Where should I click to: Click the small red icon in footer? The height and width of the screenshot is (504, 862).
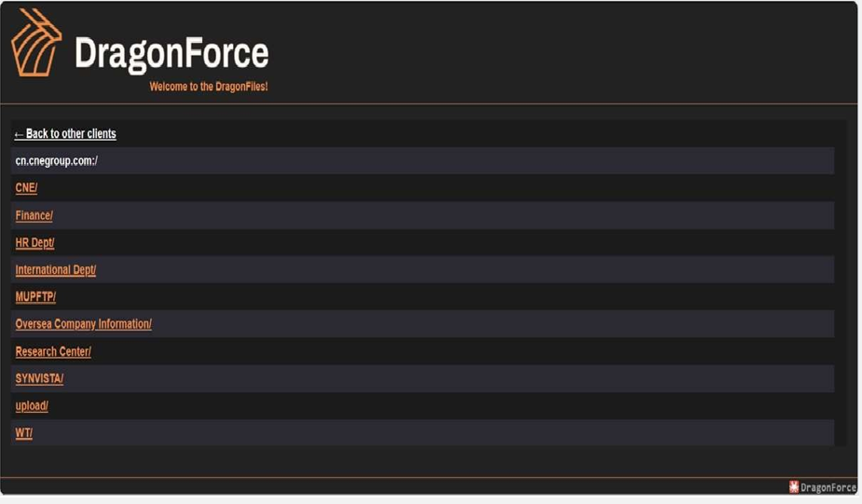click(x=794, y=486)
